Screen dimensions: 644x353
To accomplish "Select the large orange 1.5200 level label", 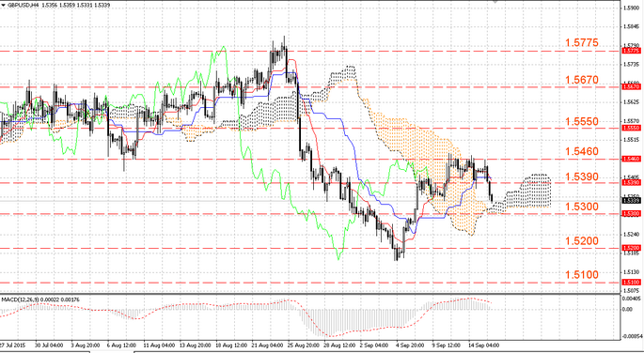I will (x=582, y=241).
